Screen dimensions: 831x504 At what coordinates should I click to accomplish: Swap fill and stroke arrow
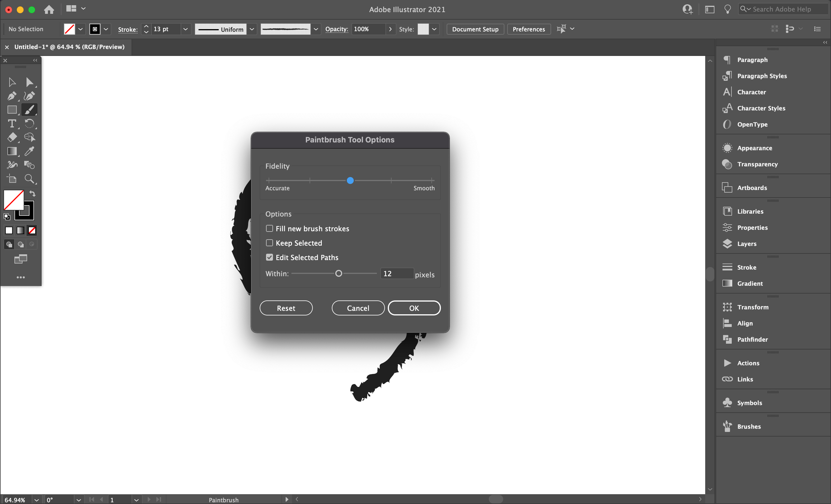[x=32, y=193]
